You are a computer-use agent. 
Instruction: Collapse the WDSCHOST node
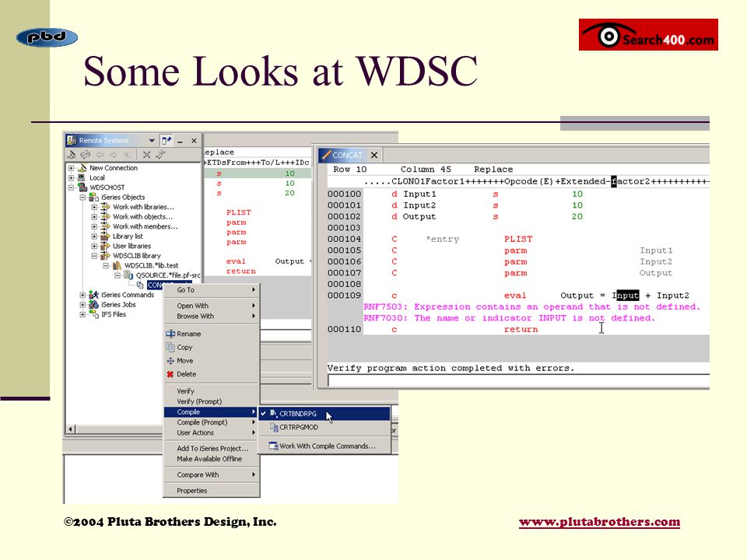click(x=71, y=187)
